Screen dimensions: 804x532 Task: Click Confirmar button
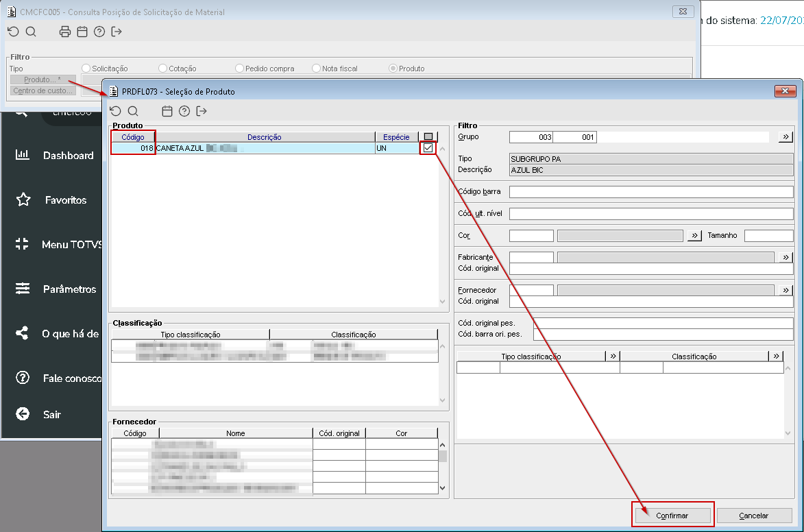click(x=672, y=516)
